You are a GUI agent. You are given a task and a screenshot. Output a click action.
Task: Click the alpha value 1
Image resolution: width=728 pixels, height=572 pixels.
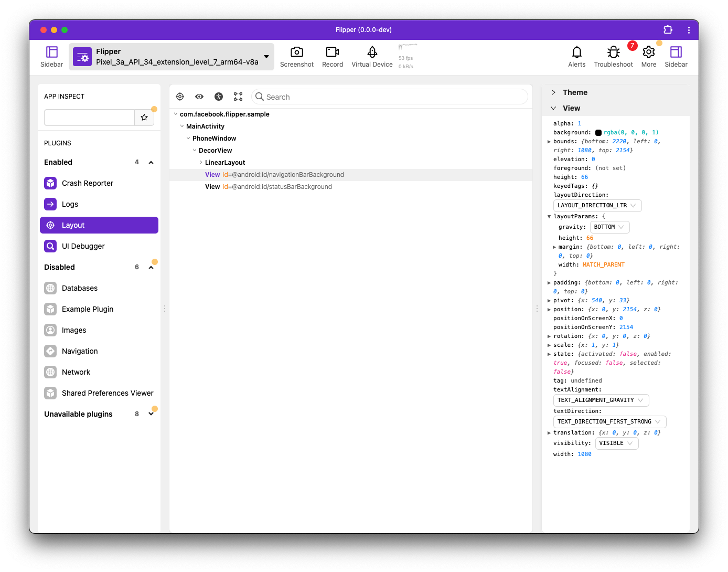coord(580,124)
